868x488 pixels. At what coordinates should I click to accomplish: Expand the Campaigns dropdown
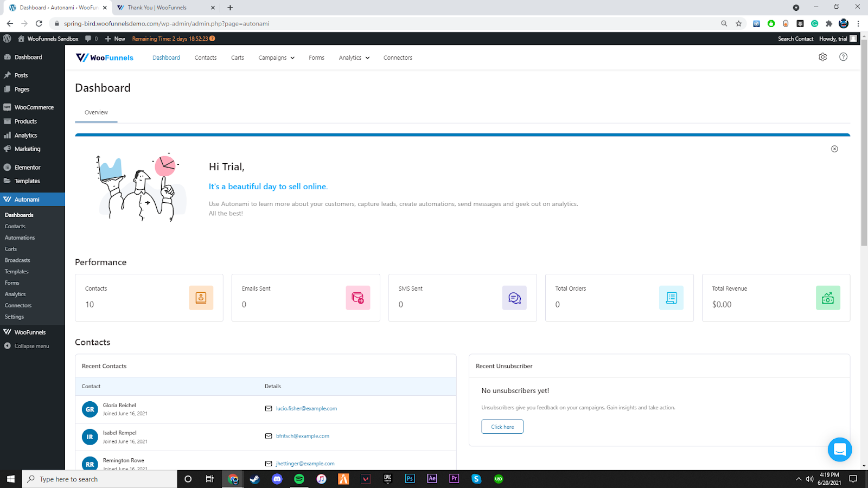click(277, 57)
